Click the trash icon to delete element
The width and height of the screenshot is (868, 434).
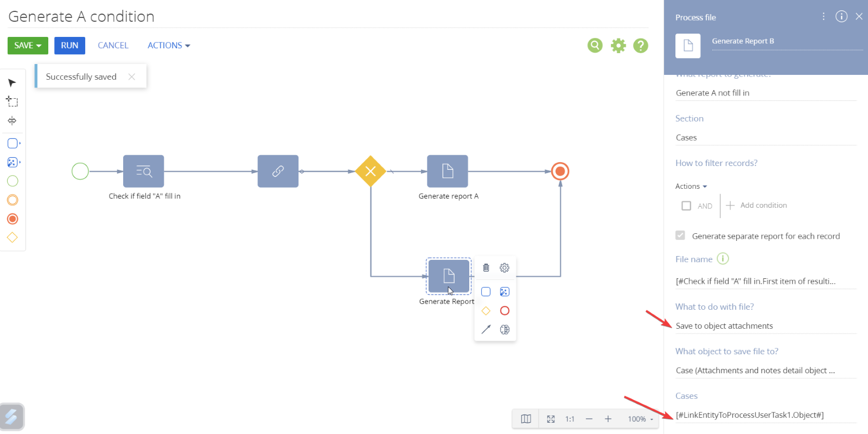(486, 267)
